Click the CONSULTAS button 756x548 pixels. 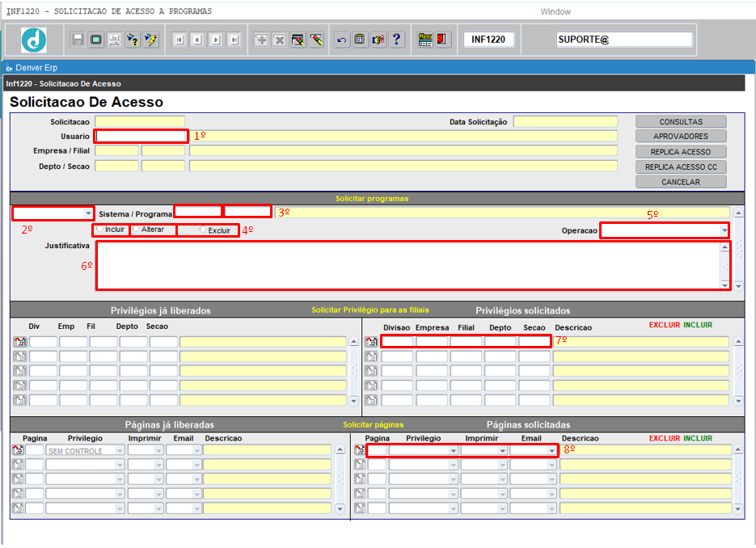(681, 122)
